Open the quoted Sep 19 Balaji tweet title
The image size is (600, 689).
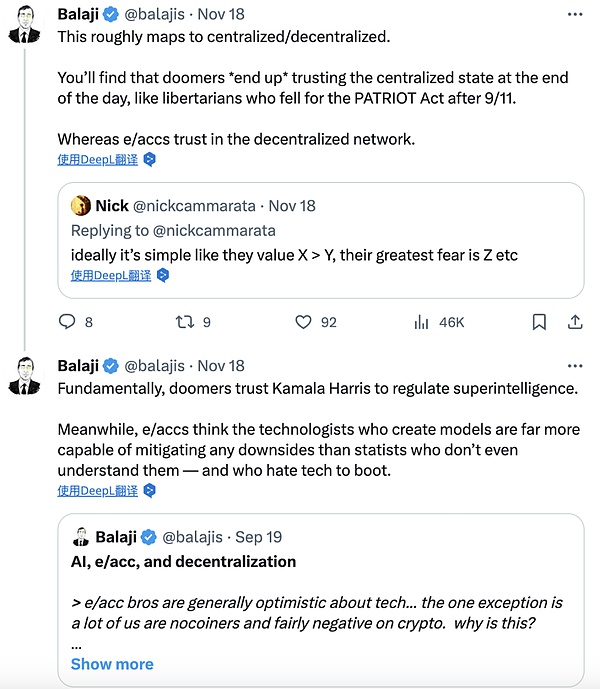point(183,561)
